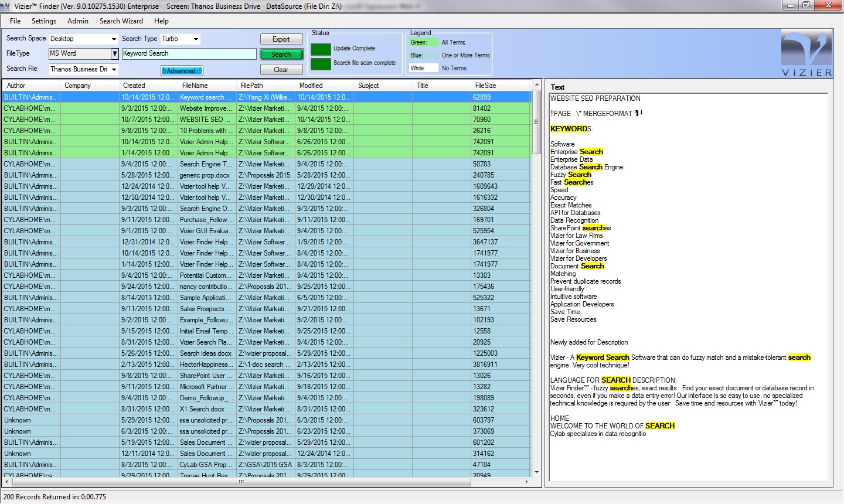844x504 pixels.
Task: Click the Export button
Action: 281,39
